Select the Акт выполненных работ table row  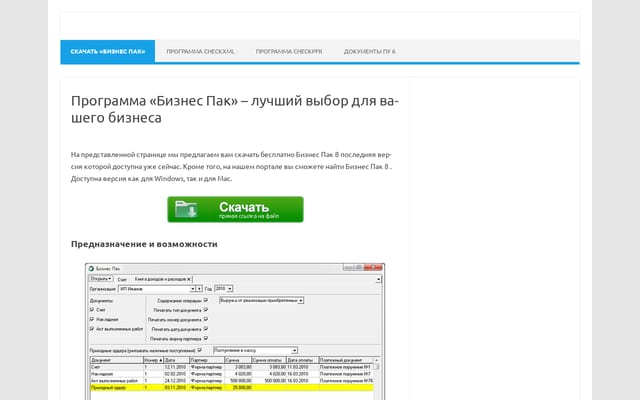[231, 380]
